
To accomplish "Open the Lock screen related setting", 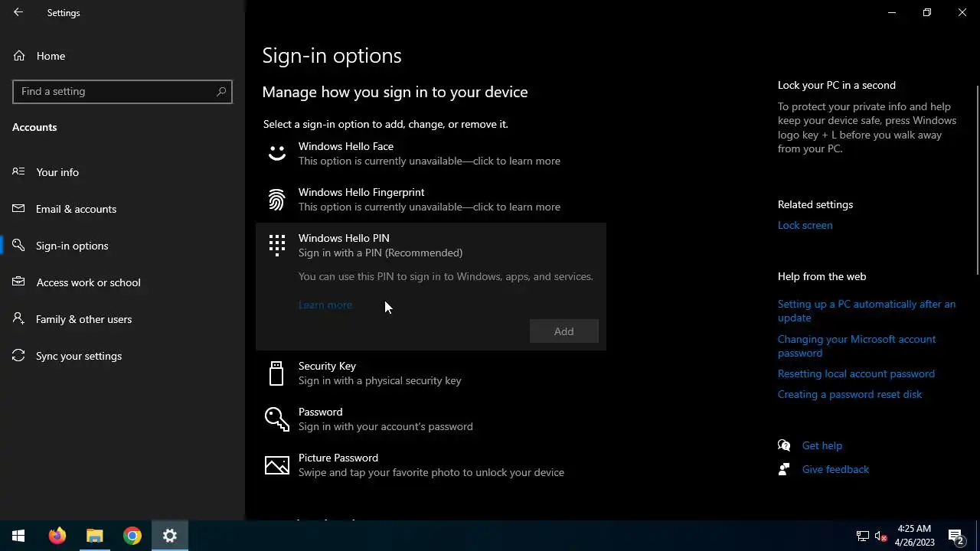I will [x=805, y=225].
